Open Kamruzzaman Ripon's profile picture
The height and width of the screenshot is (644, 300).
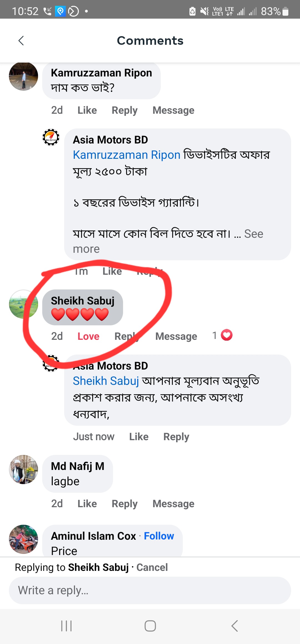[x=23, y=76]
